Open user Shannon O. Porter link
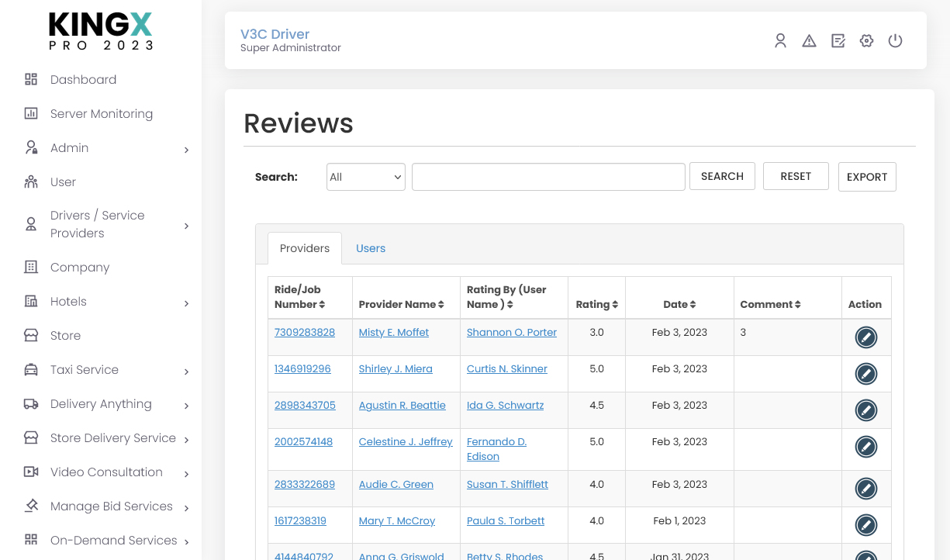The width and height of the screenshot is (950, 560). (x=512, y=332)
